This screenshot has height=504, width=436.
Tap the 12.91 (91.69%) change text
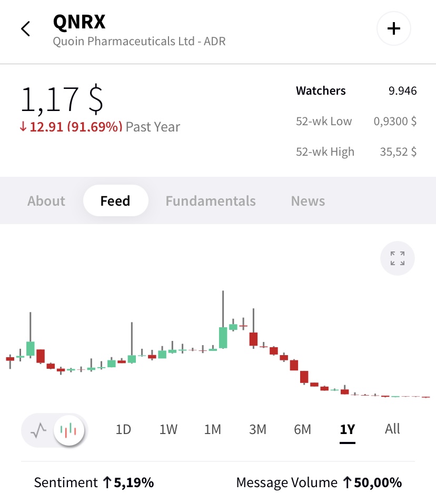[x=76, y=127]
